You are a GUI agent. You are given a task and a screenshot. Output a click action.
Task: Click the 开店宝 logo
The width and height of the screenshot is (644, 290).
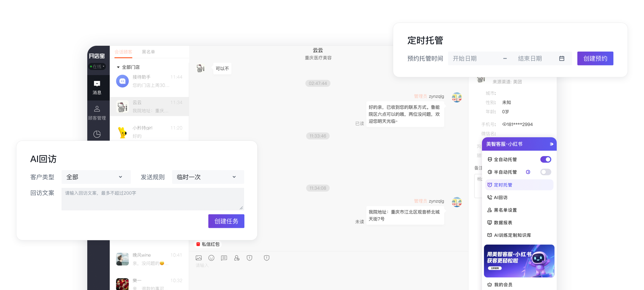tap(97, 56)
